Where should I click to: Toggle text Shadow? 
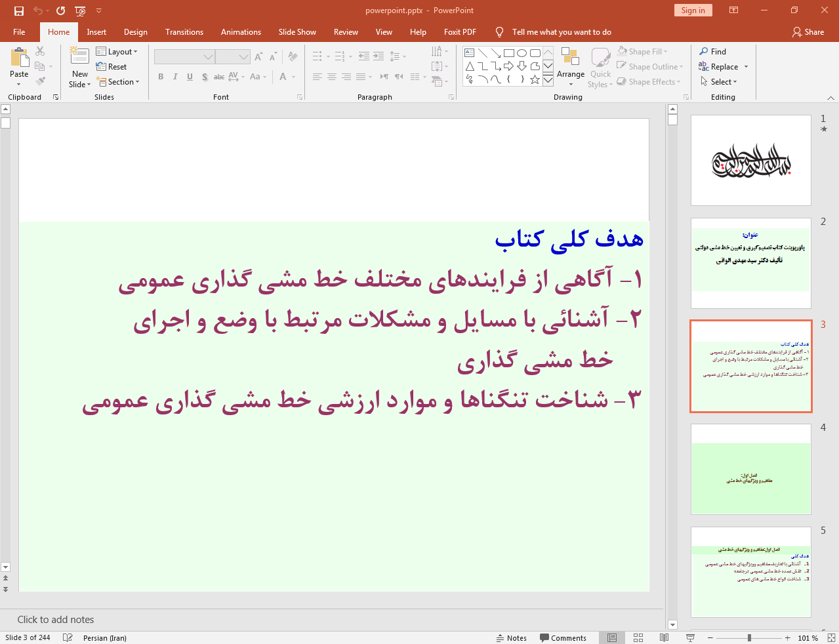(x=205, y=77)
